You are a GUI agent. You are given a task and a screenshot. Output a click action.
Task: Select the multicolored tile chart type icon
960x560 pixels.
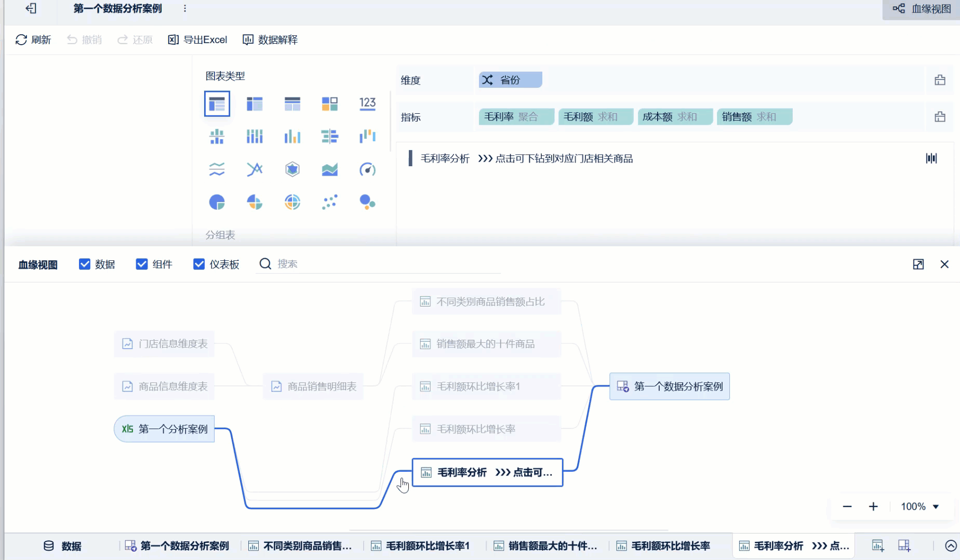(330, 104)
